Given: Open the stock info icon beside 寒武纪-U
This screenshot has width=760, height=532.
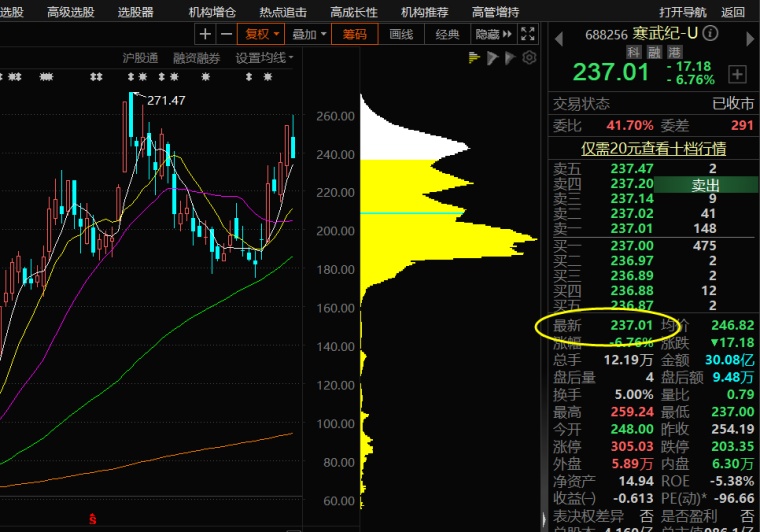Looking at the screenshot, I should pyautogui.click(x=711, y=34).
